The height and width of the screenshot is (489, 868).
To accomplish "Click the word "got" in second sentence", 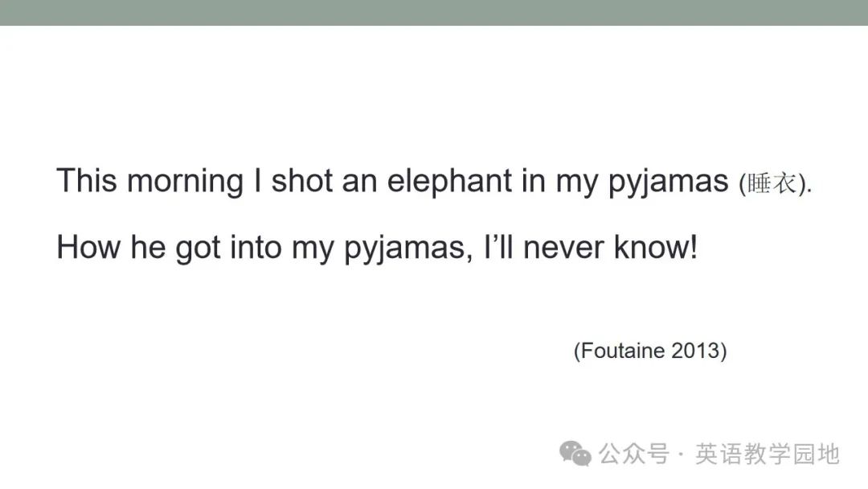I will pos(198,249).
